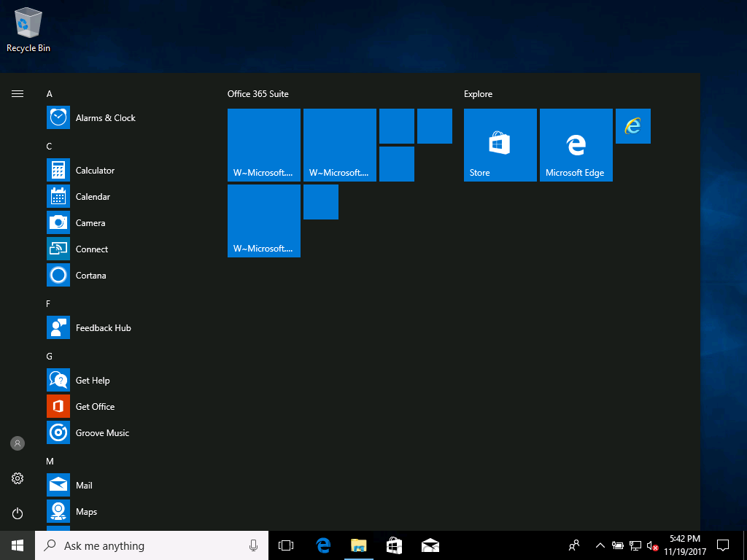Screen dimensions: 747x560
Task: Click the letter F section header
Action: pyautogui.click(x=49, y=304)
